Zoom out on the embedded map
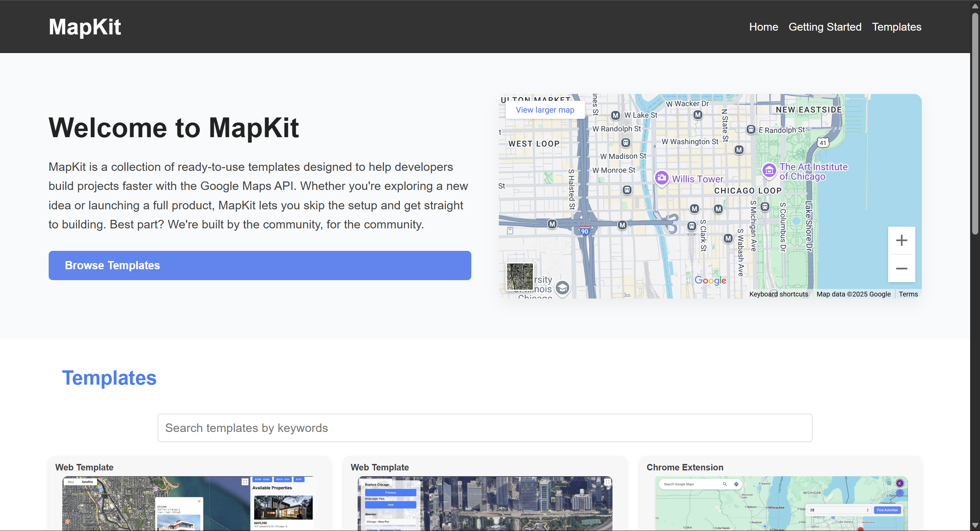 point(901,268)
